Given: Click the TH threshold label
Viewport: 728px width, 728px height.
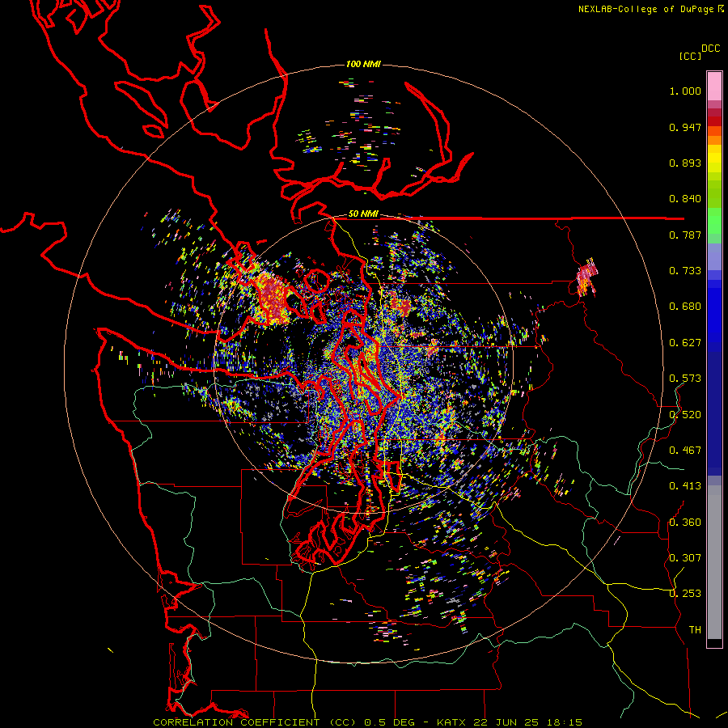Looking at the screenshot, I should point(695,630).
